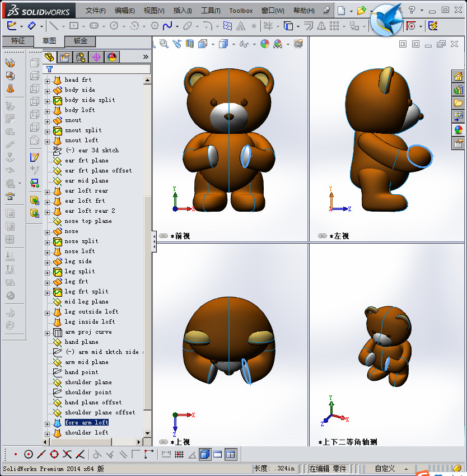
Task: Toggle the intersection snap button
Action: click(x=67, y=455)
